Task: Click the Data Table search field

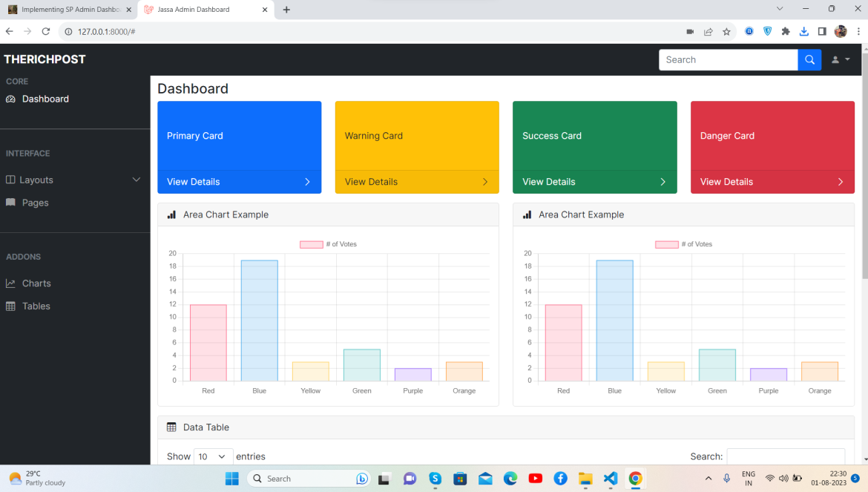Action: [x=785, y=456]
